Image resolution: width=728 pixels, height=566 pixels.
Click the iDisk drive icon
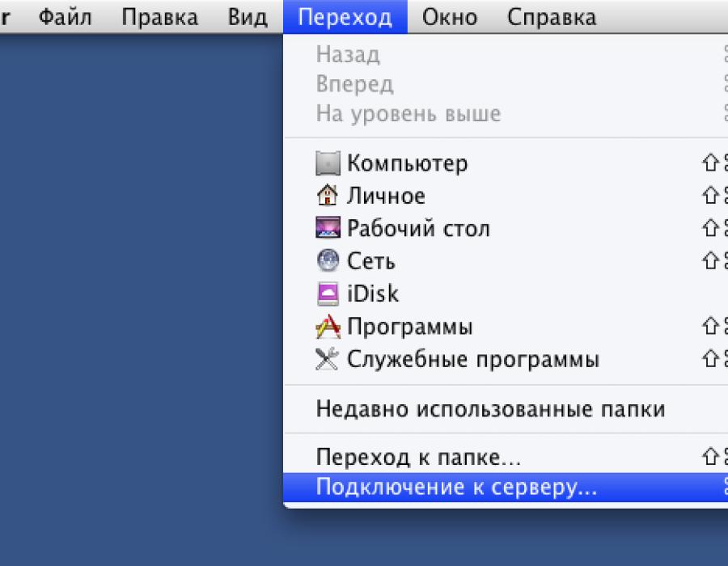(x=328, y=294)
